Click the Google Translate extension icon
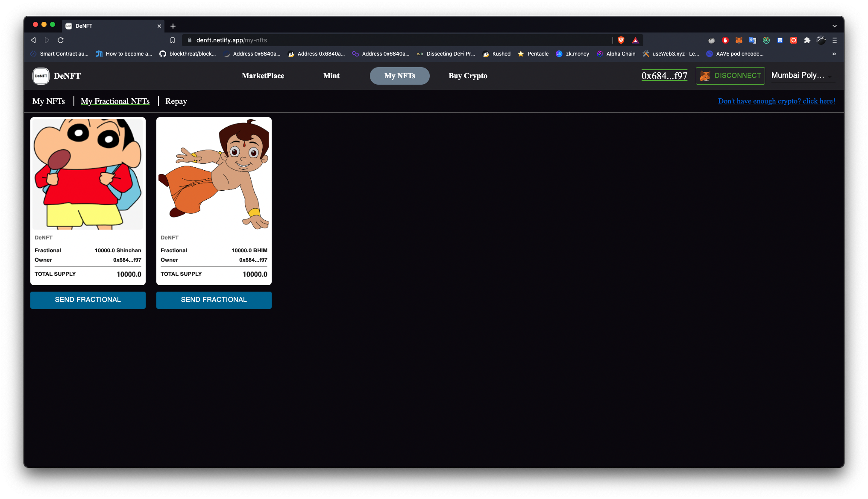The width and height of the screenshot is (868, 499). click(x=753, y=40)
